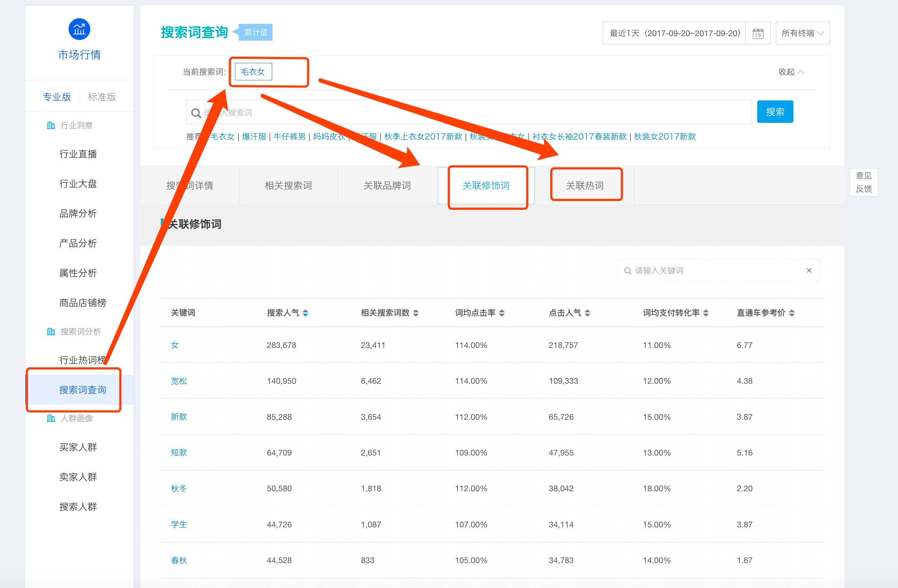This screenshot has height=588, width=898.
Task: Click recommended term 爆汗服
Action: [x=254, y=137]
